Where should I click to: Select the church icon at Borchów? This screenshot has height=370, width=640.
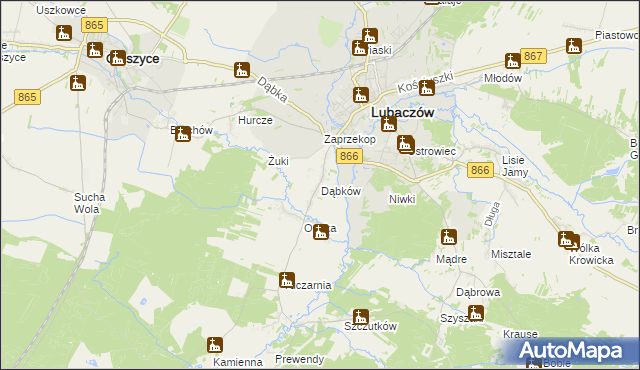pyautogui.click(x=183, y=134)
